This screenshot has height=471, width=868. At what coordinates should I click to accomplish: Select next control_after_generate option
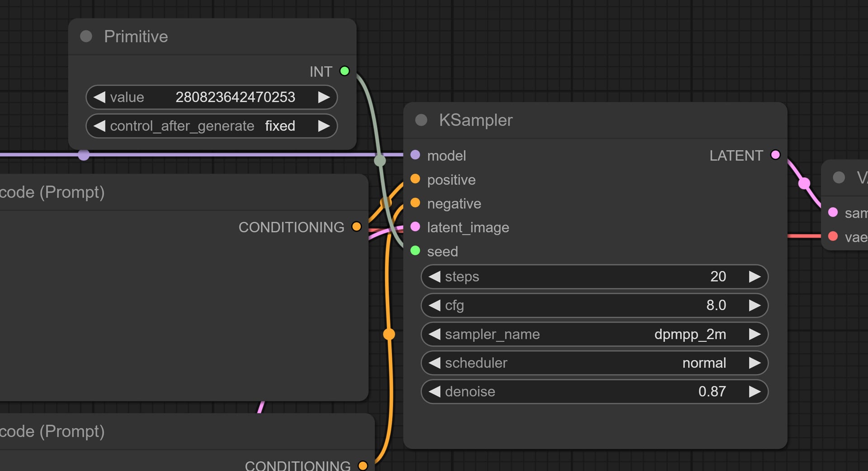point(324,126)
